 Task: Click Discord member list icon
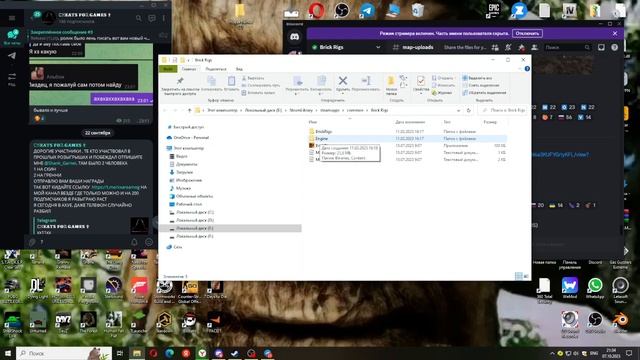tap(534, 48)
